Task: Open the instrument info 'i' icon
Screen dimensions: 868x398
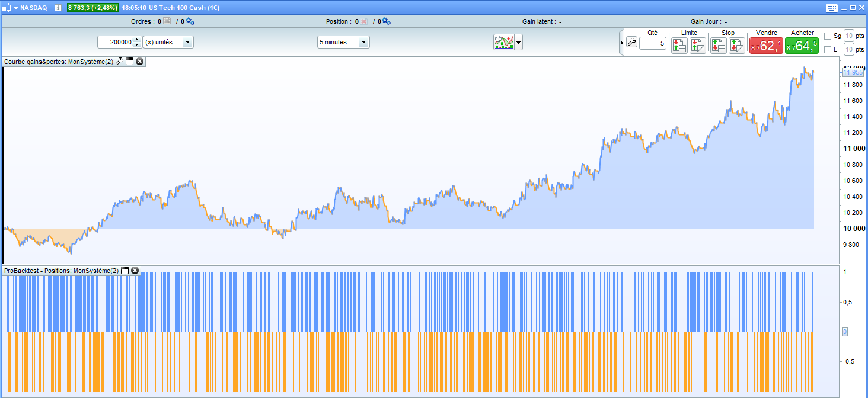Action: 58,8
